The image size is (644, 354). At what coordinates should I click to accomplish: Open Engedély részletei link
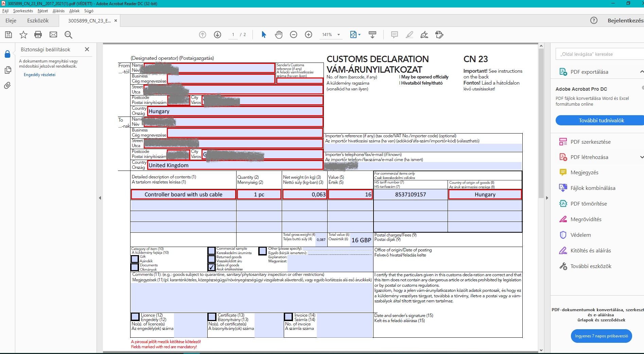click(x=39, y=75)
